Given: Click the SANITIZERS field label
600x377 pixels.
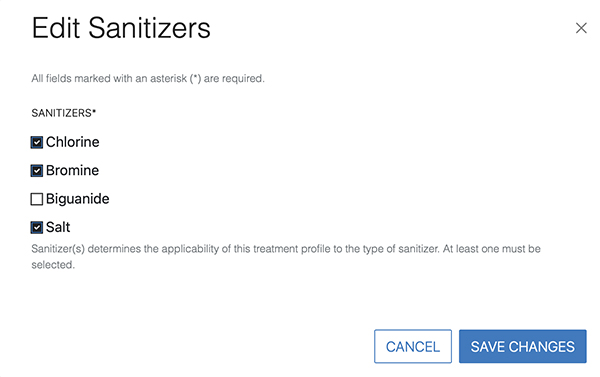Looking at the screenshot, I should click(x=62, y=113).
